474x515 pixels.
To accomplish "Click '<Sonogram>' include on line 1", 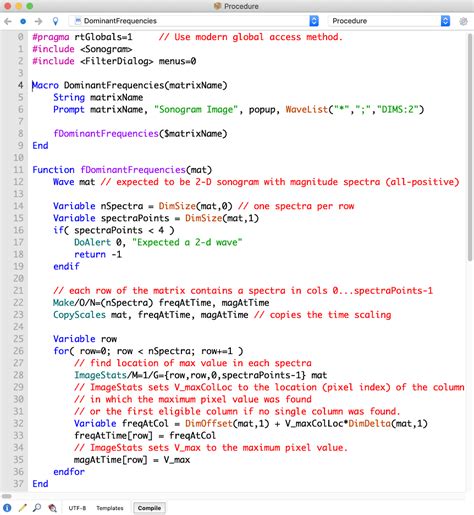I will [x=106, y=49].
